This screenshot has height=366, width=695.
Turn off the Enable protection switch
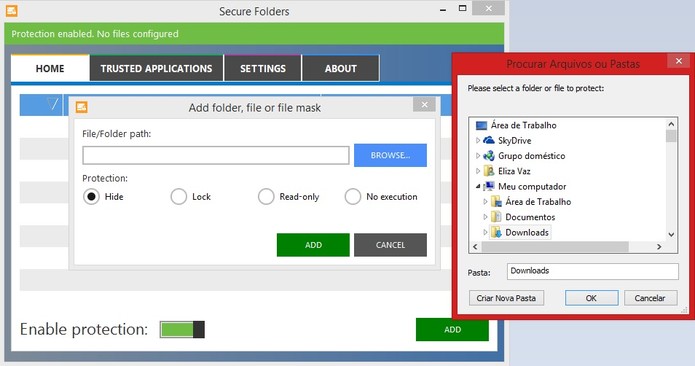[x=182, y=330]
